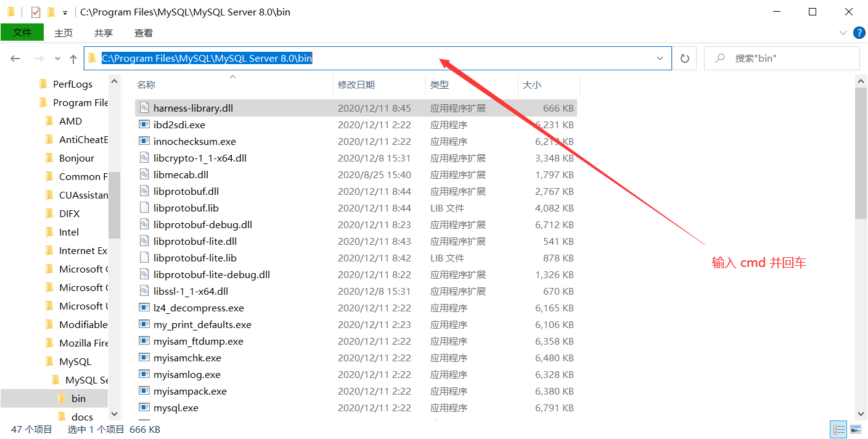868x439 pixels.
Task: Switch to large thumbnails view in the status bar
Action: point(856,429)
